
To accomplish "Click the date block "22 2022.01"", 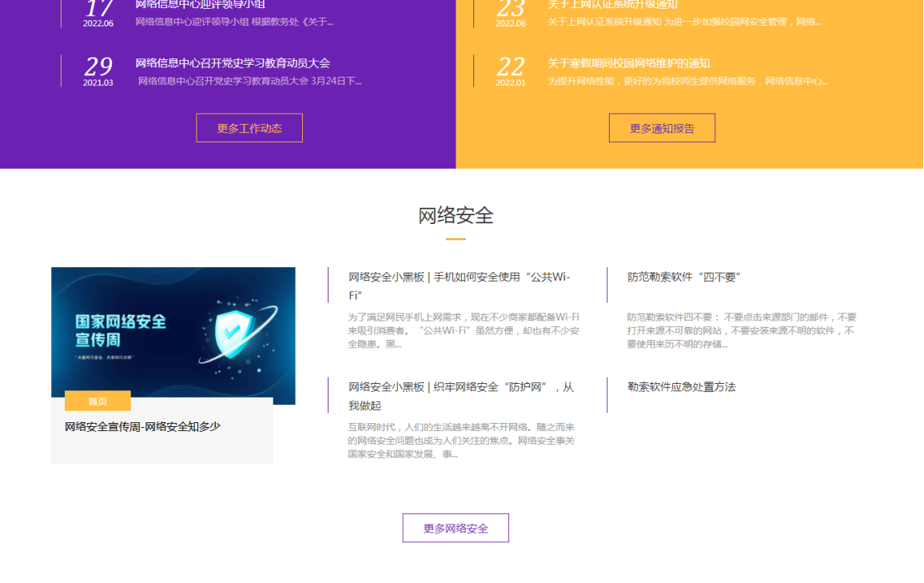I will (x=511, y=70).
